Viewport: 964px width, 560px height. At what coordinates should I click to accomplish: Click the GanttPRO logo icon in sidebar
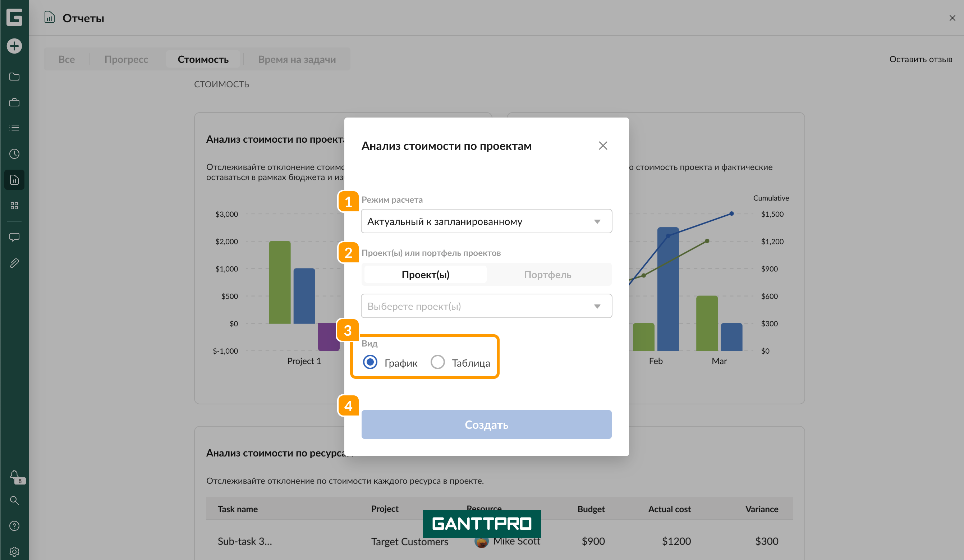click(x=14, y=17)
